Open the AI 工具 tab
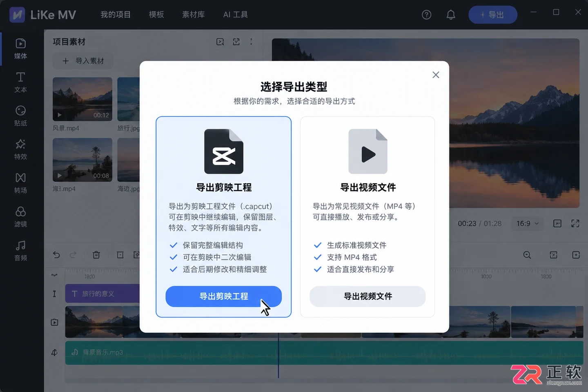The width and height of the screenshot is (588, 392). coord(236,15)
